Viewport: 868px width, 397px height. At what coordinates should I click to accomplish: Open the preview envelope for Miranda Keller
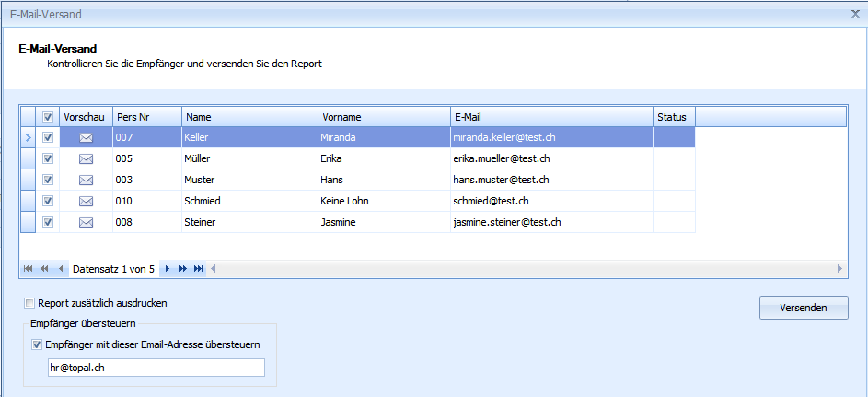(x=86, y=138)
